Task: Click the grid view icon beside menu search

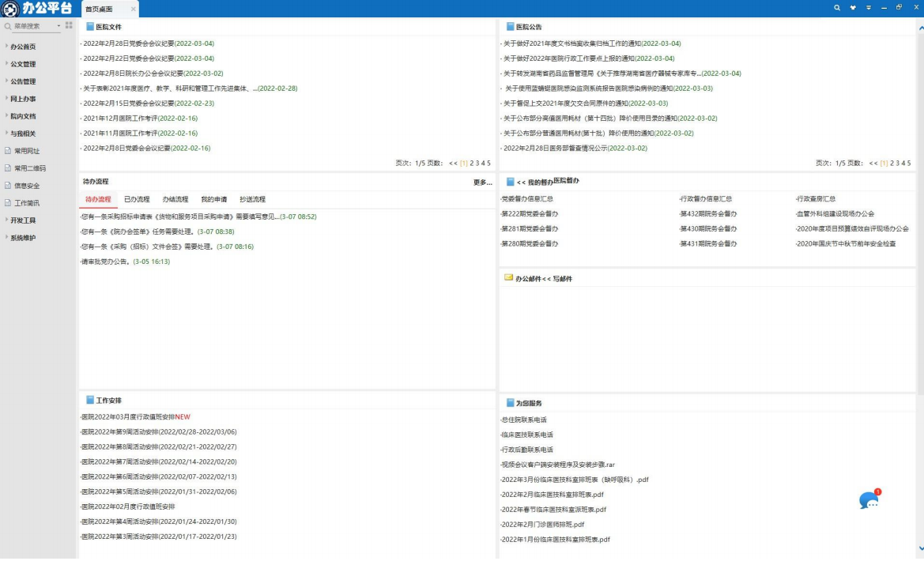Action: click(x=69, y=26)
